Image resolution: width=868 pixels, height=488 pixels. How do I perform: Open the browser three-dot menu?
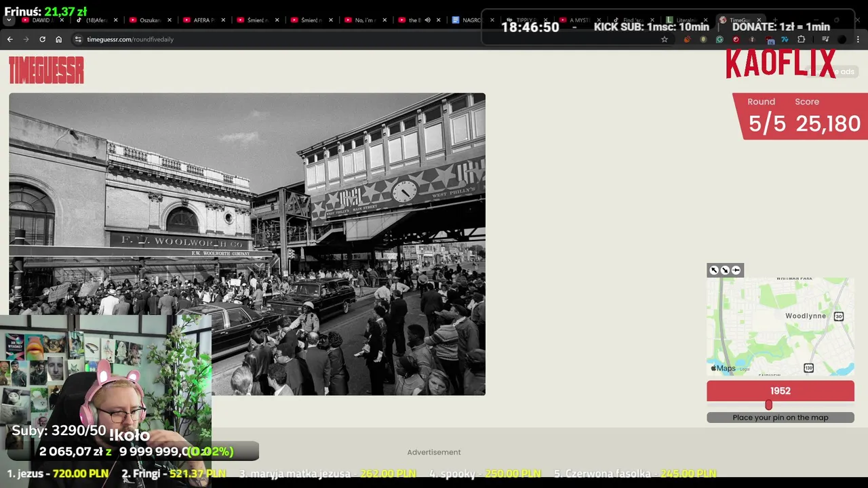click(x=859, y=39)
